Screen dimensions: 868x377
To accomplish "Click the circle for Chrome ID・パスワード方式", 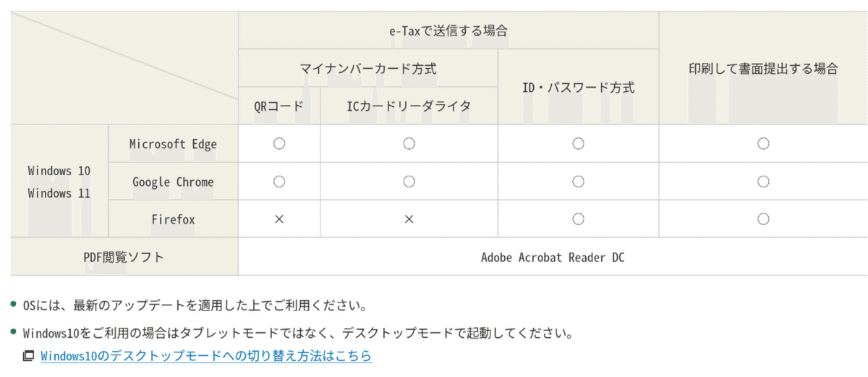I will 578,181.
